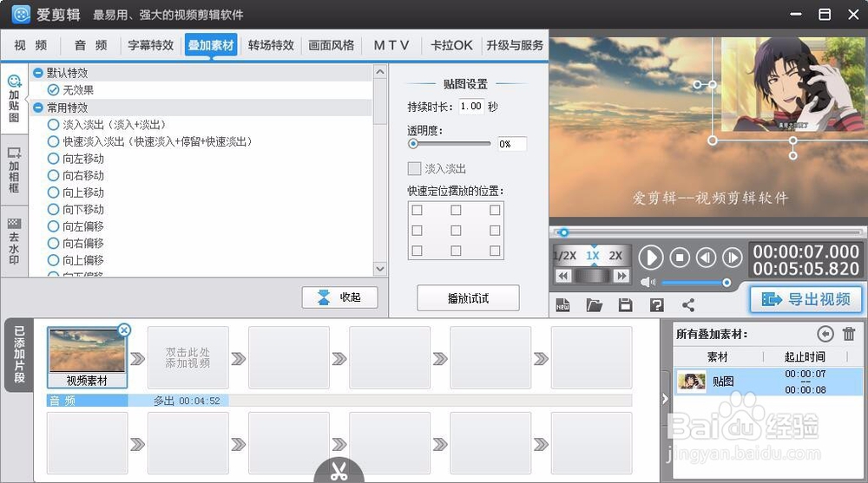868x483 pixels.
Task: Switch to the 视频 tab
Action: [x=30, y=45]
